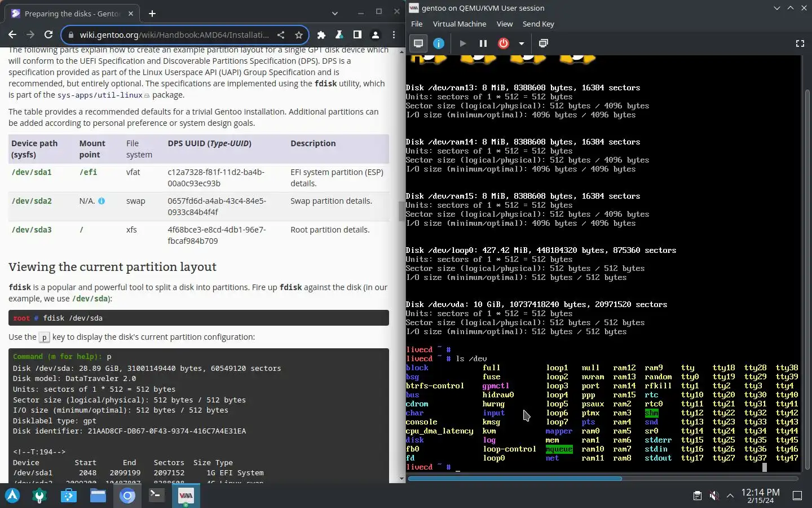
Task: Click the wiki page vertical scrollbar thumb
Action: click(x=401, y=211)
